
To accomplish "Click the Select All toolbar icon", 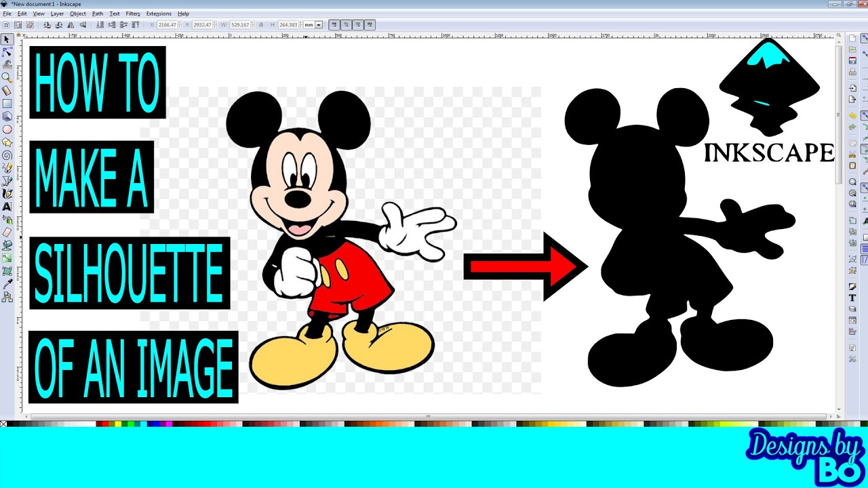I will click(7, 25).
